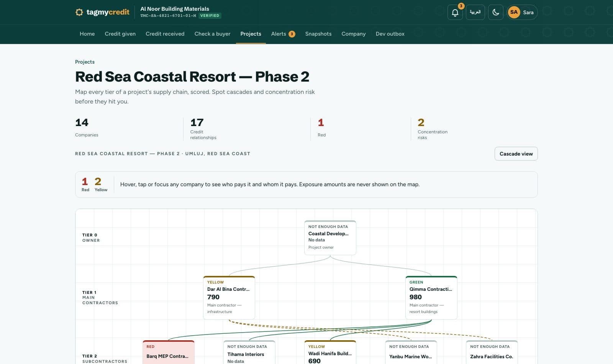The height and width of the screenshot is (364, 613).
Task: Click the Red count in the legend
Action: point(85,184)
